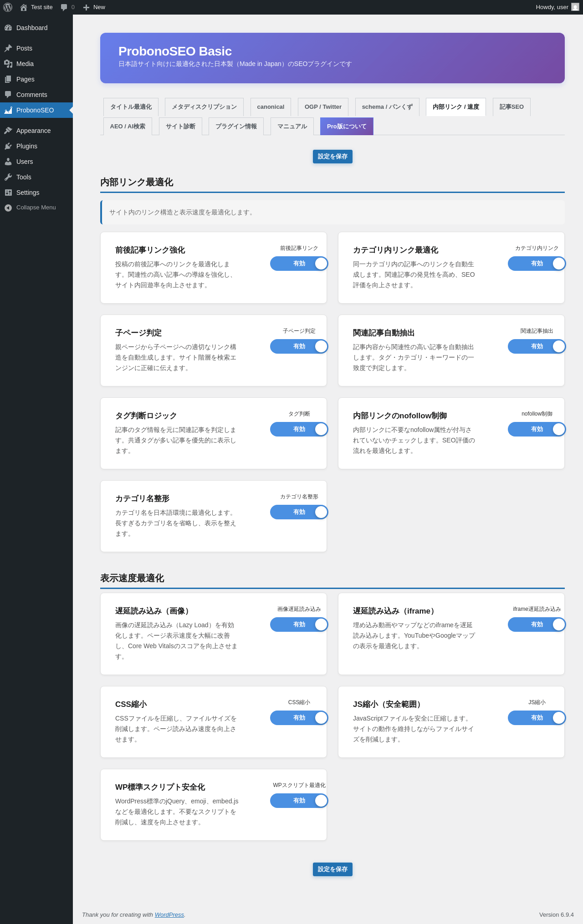Switch to the schema / パンくず tab
583x924 pixels.
pos(387,107)
